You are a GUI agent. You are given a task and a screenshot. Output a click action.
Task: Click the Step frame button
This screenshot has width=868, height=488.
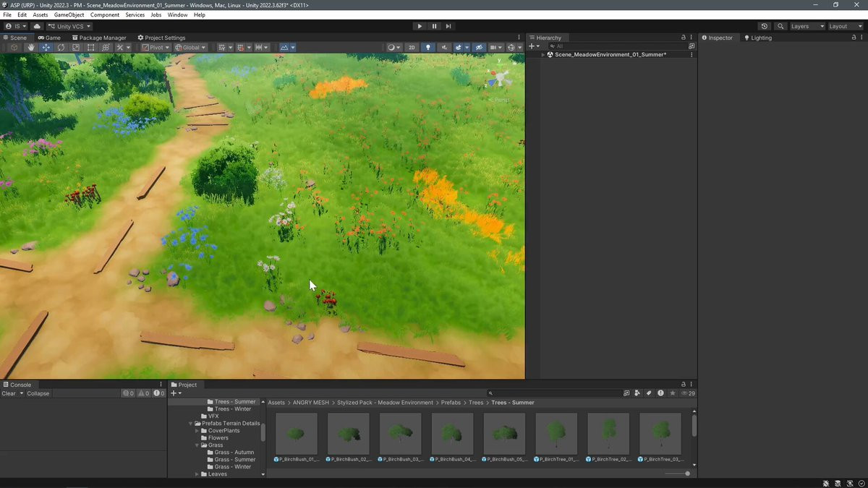(448, 26)
